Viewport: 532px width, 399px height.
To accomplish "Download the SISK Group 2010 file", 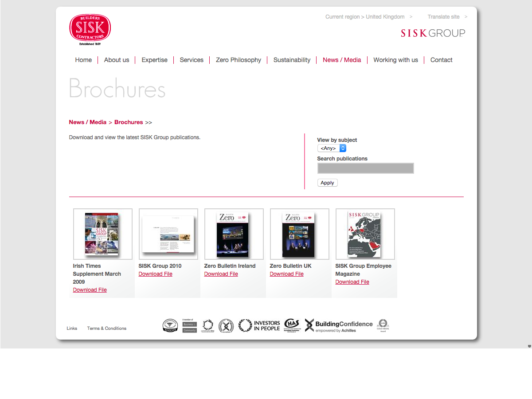I will 156,274.
